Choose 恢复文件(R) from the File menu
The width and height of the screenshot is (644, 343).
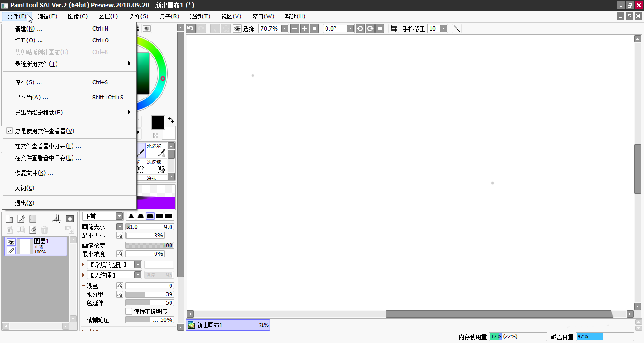point(69,173)
